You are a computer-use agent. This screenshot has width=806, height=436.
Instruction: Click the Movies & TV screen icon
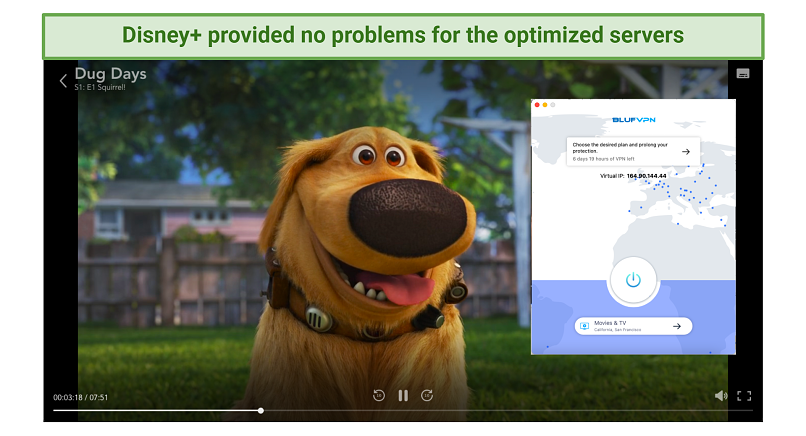click(x=584, y=326)
